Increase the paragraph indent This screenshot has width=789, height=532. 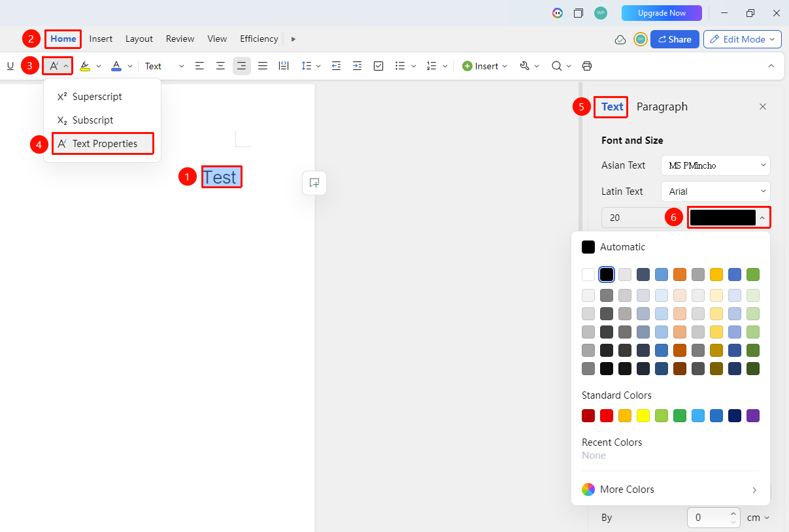click(357, 66)
